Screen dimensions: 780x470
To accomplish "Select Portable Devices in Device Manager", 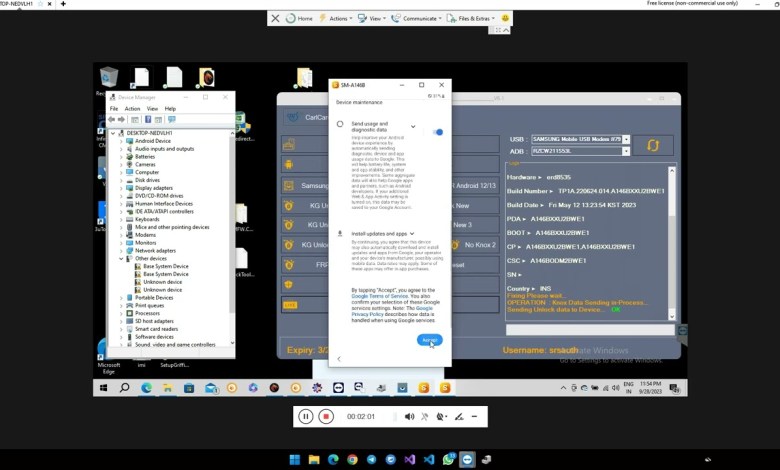I will (x=154, y=297).
